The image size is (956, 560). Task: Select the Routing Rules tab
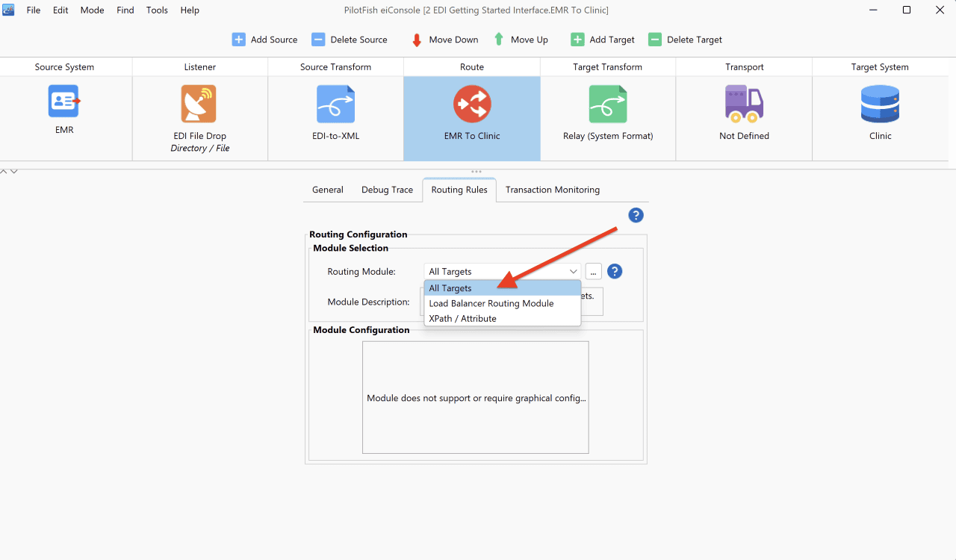point(459,190)
